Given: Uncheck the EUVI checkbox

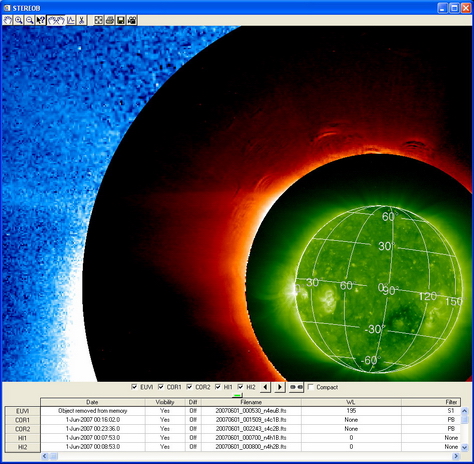Looking at the screenshot, I should [x=134, y=387].
